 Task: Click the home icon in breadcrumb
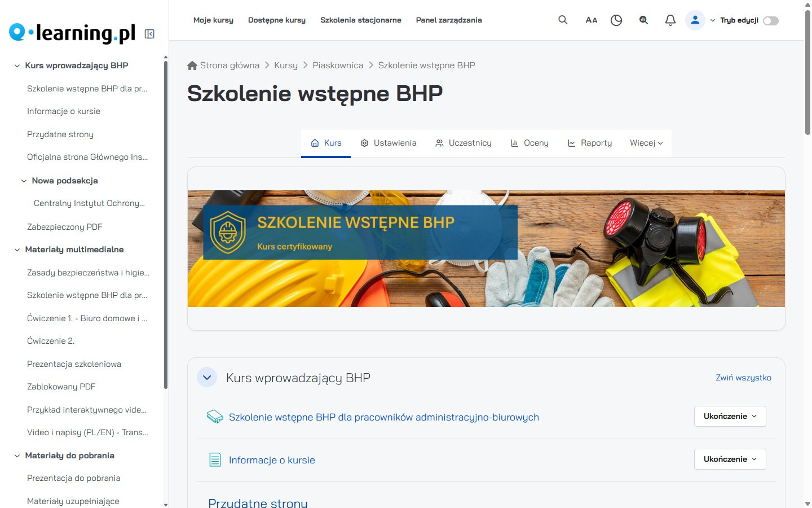pyautogui.click(x=192, y=65)
